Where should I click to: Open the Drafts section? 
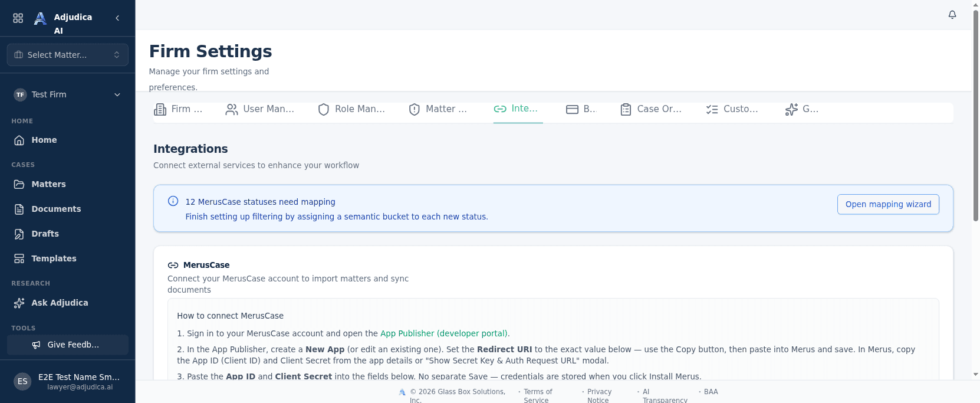point(68,234)
